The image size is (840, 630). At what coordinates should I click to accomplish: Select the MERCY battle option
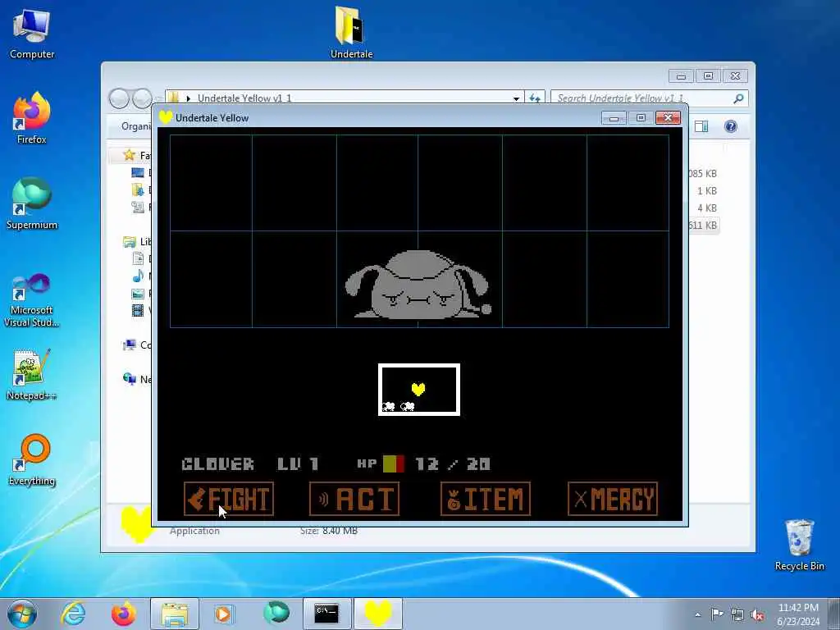pyautogui.click(x=612, y=499)
